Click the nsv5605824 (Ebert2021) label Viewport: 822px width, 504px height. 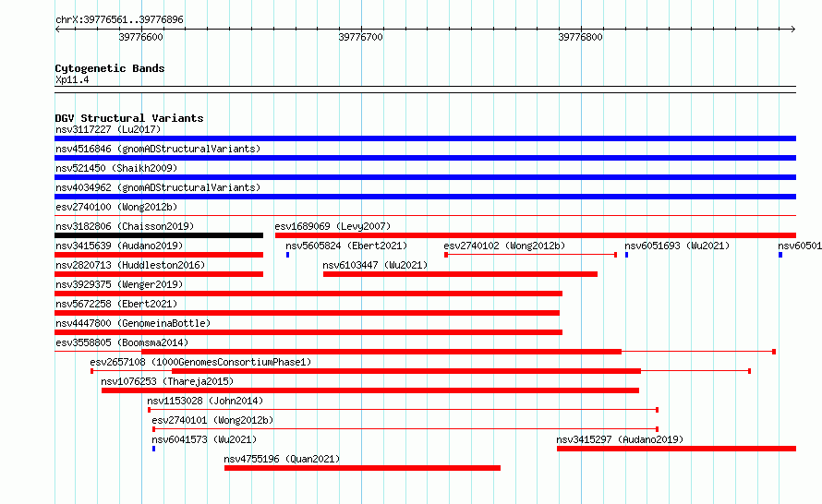tap(346, 246)
